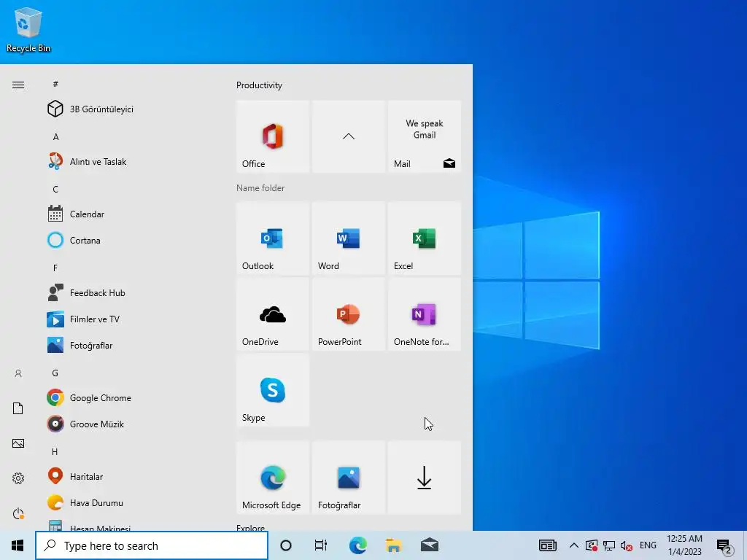Click the Name folder field
The height and width of the screenshot is (560, 747).
(x=260, y=188)
